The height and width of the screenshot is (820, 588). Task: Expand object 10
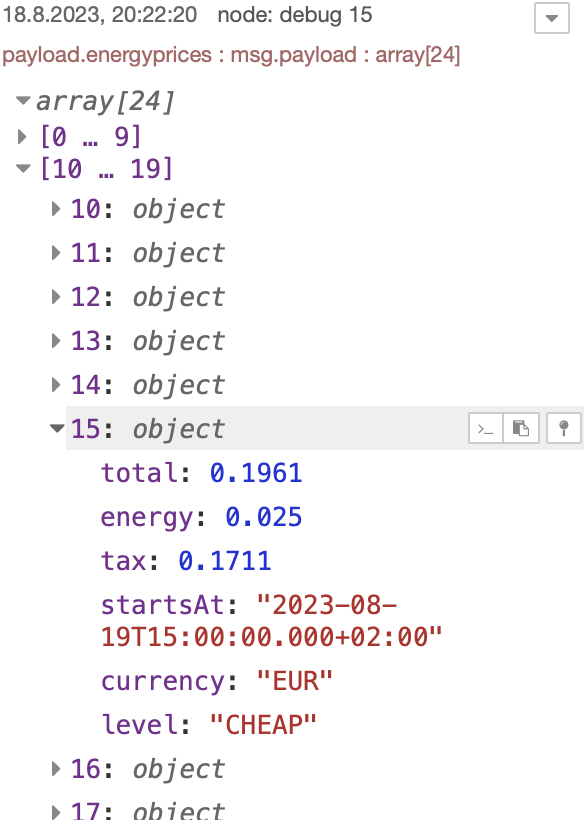click(56, 209)
